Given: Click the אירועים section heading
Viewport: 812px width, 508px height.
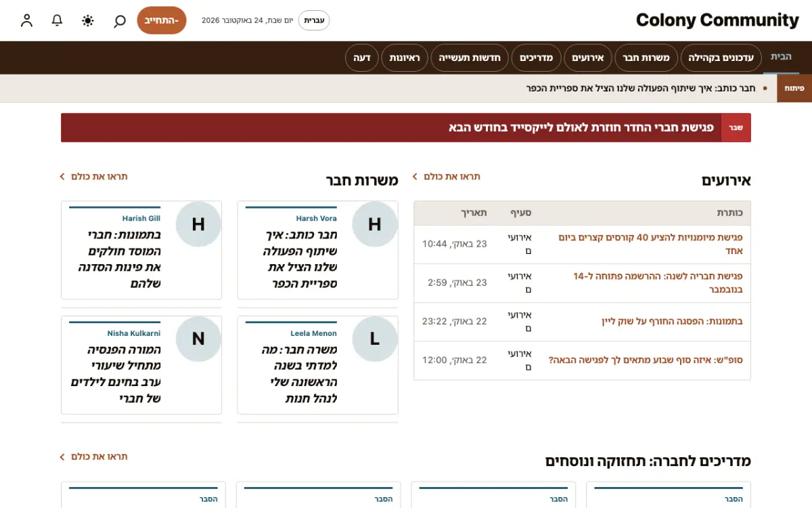Looking at the screenshot, I should (x=726, y=181).
